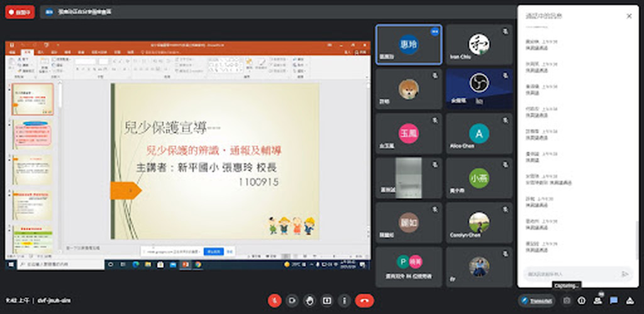Select the 玉鳳 participant tile
644x314 pixels.
click(x=409, y=134)
